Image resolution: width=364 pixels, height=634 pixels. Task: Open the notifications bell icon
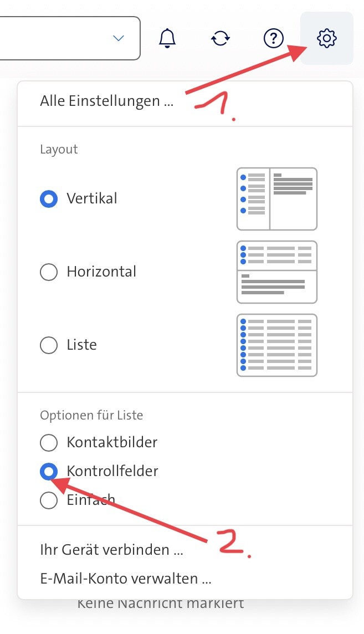coord(167,38)
